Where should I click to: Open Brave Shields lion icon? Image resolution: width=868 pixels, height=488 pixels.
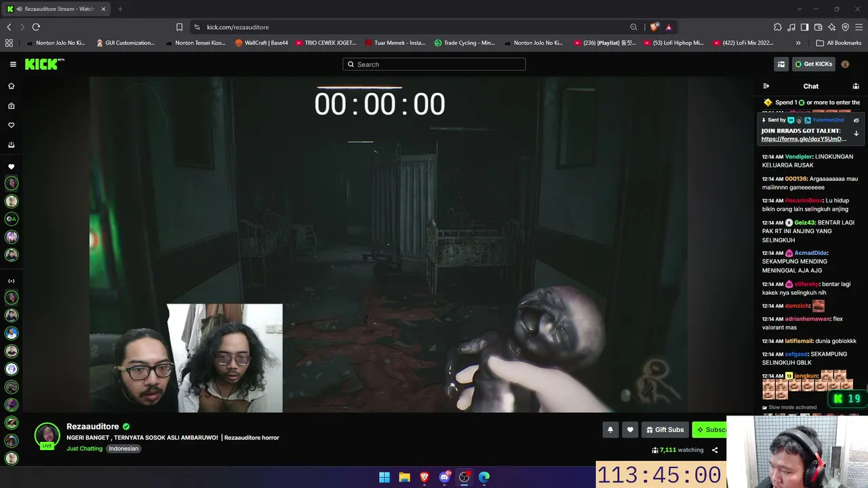pyautogui.click(x=654, y=27)
